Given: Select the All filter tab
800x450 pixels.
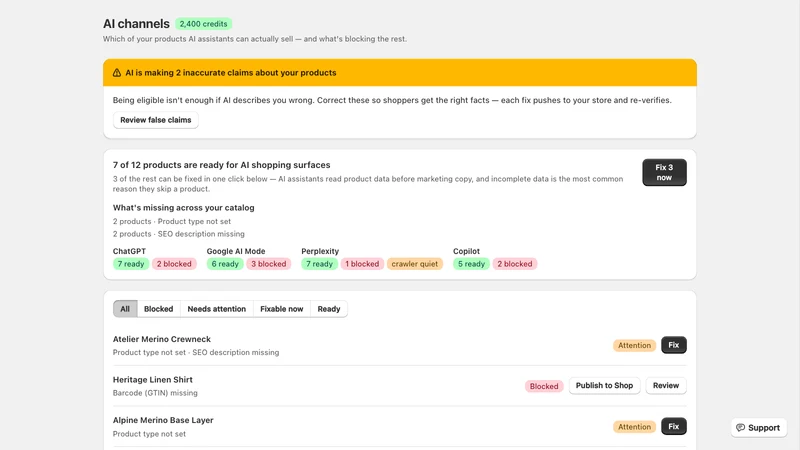Looking at the screenshot, I should coord(125,309).
